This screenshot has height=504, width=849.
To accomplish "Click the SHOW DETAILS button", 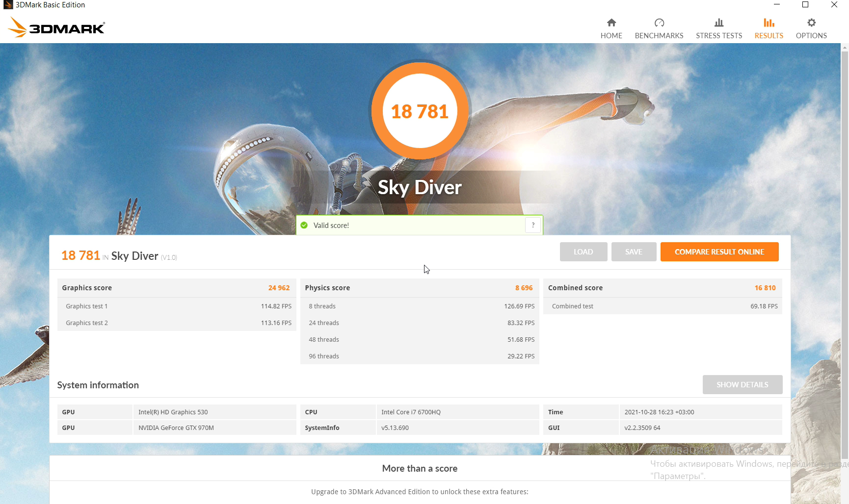I will [x=743, y=385].
